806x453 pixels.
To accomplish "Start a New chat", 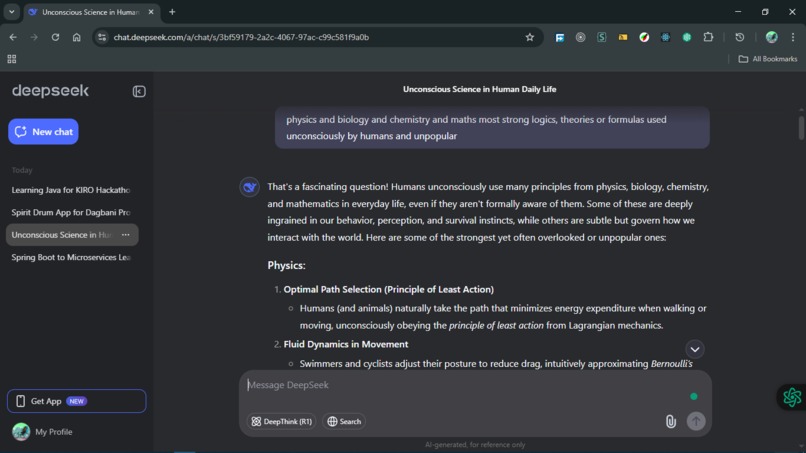I will pyautogui.click(x=43, y=132).
